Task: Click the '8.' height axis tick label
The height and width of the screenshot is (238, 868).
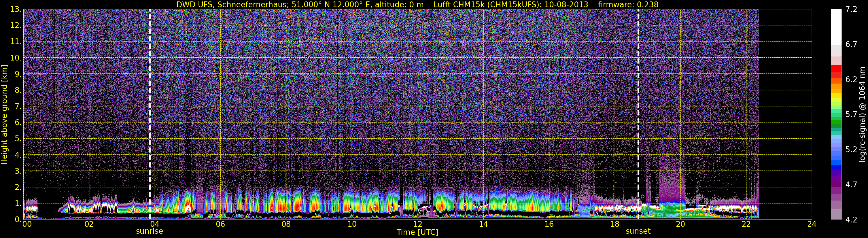Action: click(x=18, y=90)
